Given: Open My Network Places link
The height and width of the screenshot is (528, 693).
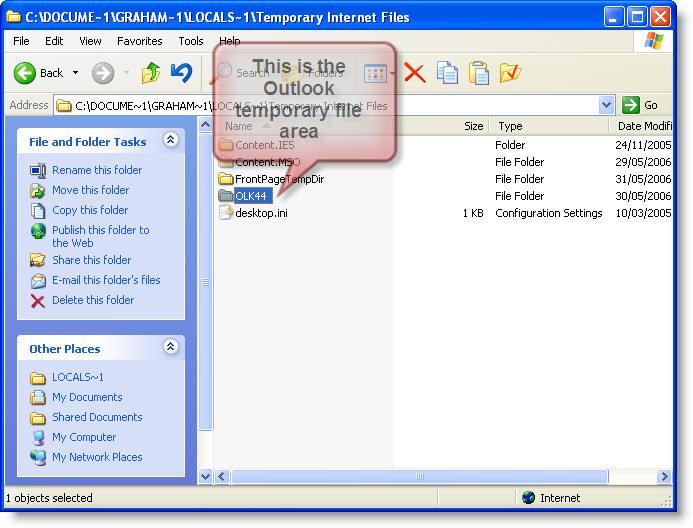Looking at the screenshot, I should [97, 457].
